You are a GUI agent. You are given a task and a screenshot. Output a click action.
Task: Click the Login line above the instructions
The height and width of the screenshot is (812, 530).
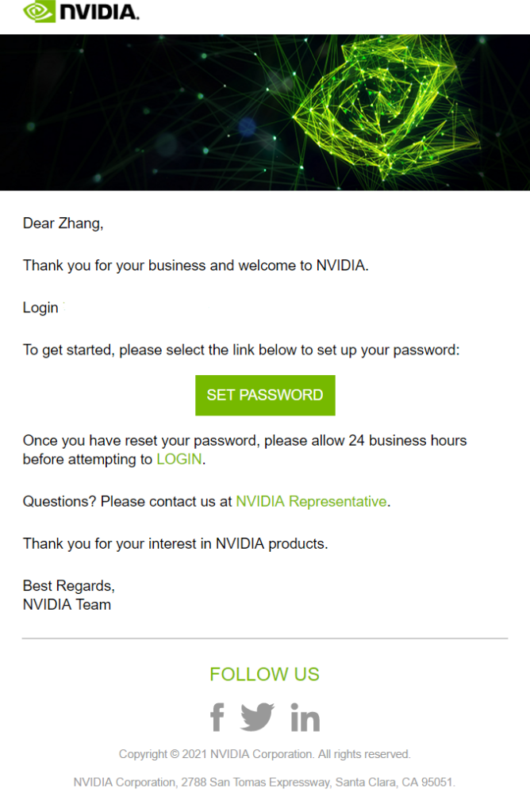[40, 308]
